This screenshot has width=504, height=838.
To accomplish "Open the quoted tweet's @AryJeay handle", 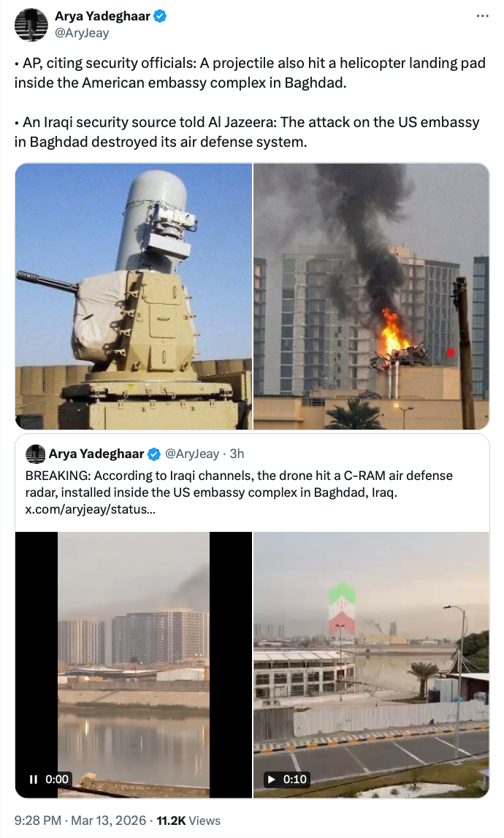I will 192,454.
